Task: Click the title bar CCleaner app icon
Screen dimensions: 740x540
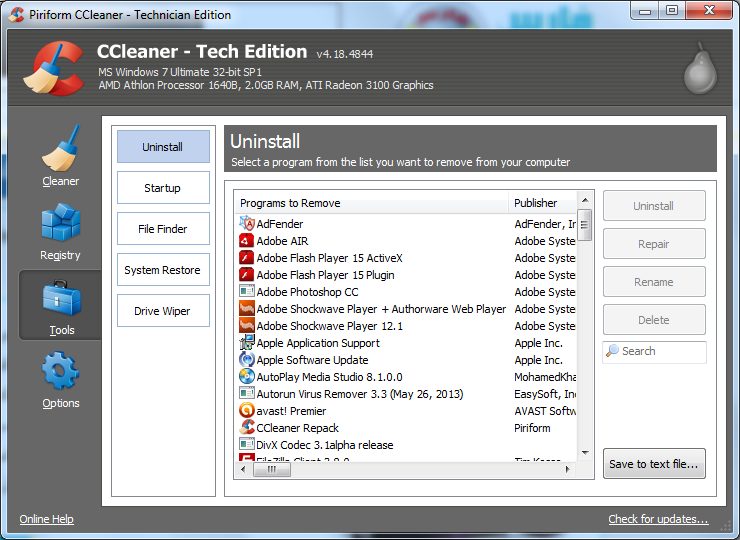Action: point(17,15)
